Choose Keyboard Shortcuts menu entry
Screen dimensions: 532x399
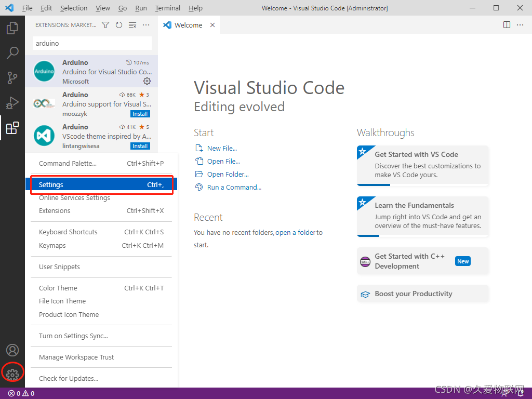click(x=101, y=232)
